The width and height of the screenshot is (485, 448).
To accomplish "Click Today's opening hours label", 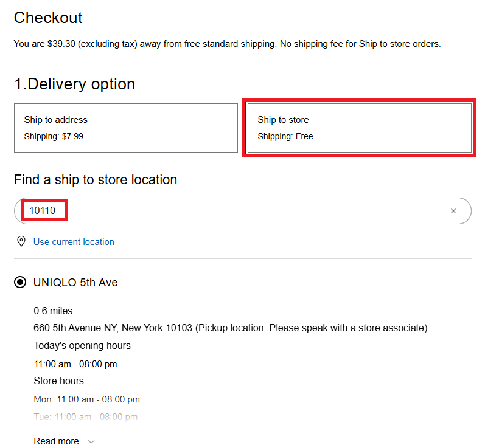I will point(82,345).
